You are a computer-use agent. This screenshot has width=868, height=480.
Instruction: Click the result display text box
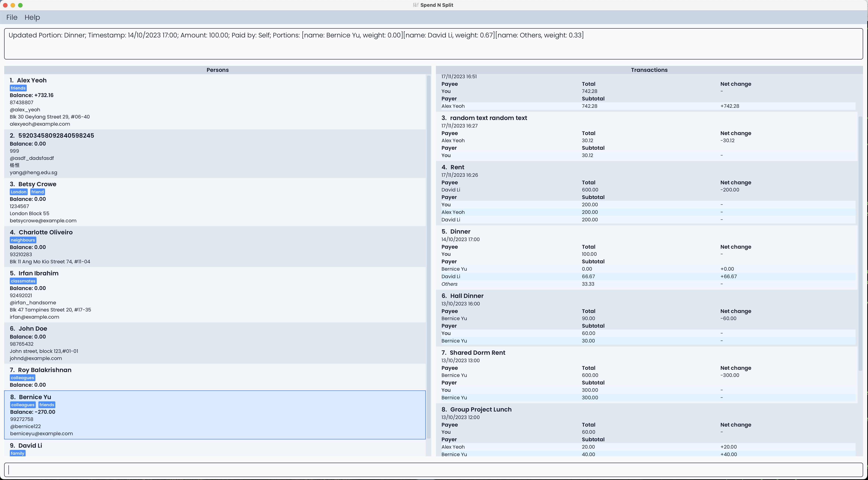pyautogui.click(x=433, y=44)
